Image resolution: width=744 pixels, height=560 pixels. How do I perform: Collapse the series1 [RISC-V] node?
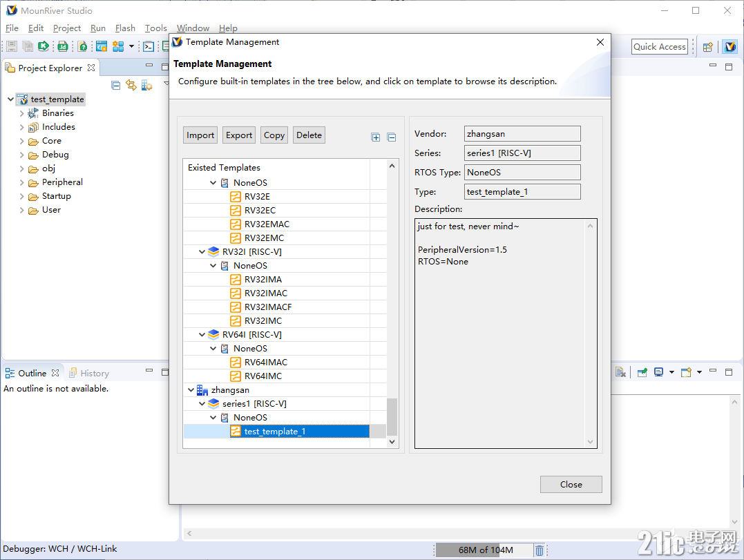pos(202,403)
